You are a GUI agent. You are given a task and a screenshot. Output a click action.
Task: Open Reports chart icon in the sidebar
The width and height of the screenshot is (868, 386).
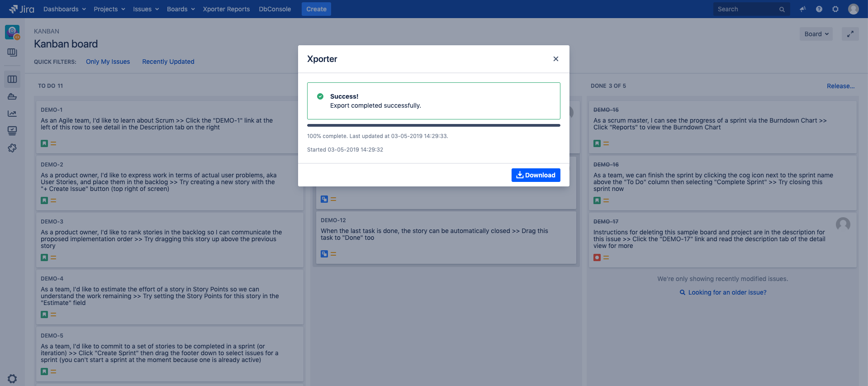(12, 114)
